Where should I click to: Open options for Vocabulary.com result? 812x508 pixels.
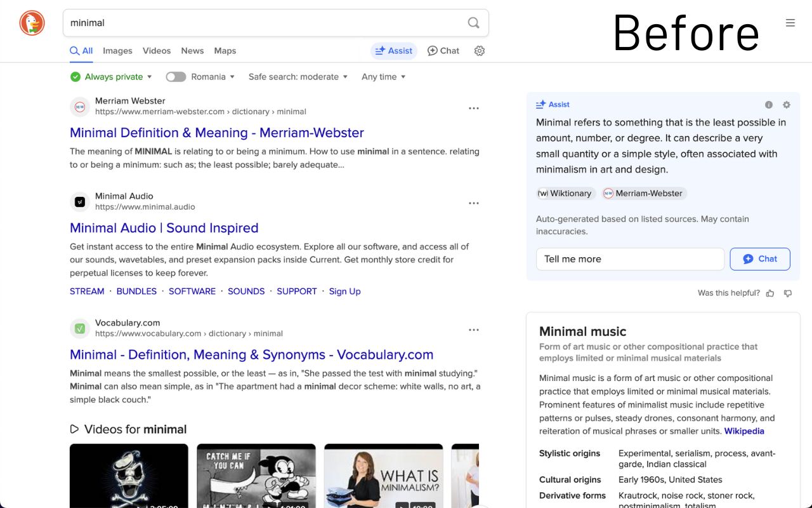coord(474,330)
